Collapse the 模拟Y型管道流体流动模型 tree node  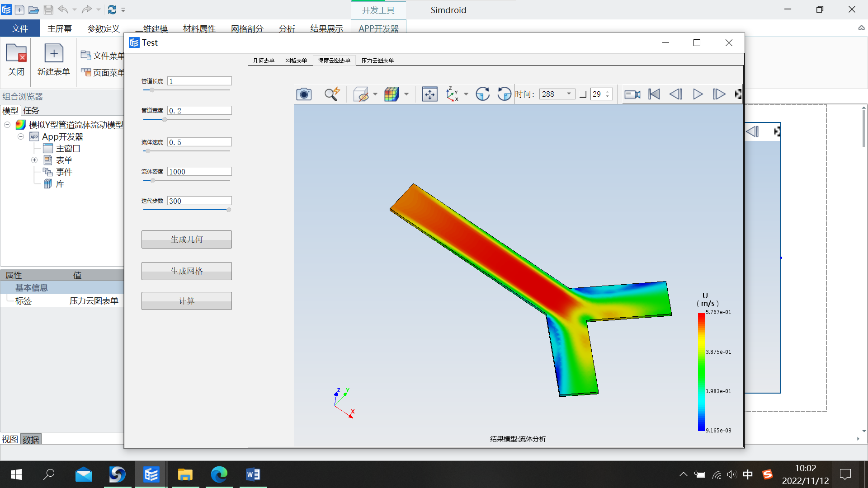tap(7, 125)
